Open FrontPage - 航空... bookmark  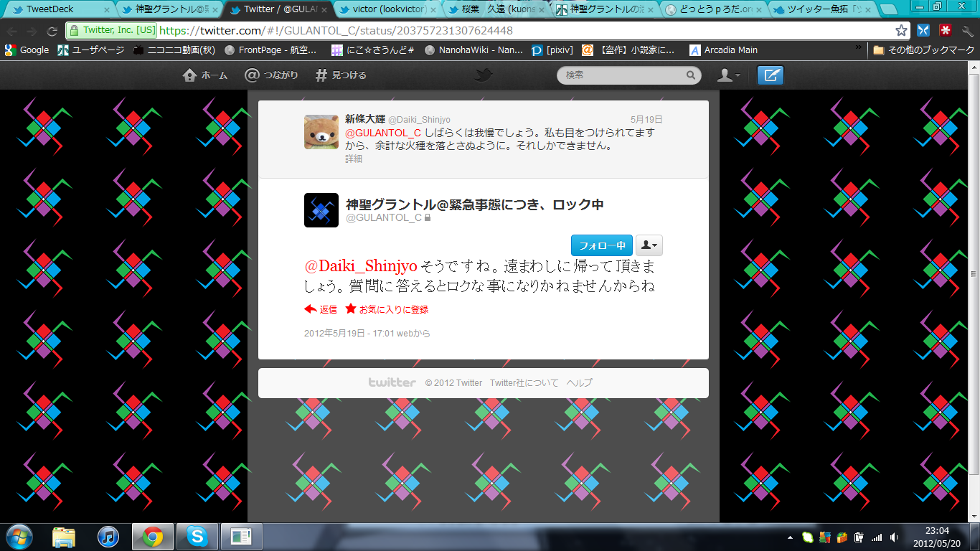(270, 50)
